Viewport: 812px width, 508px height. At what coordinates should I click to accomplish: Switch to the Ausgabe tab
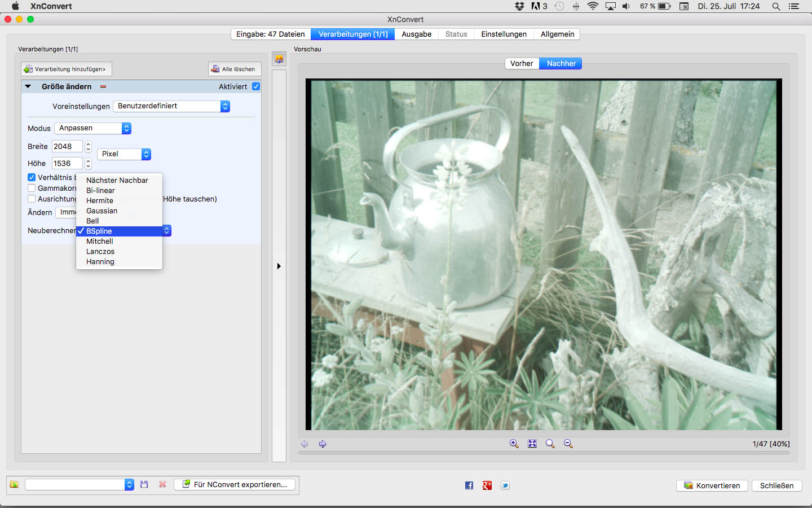[416, 34]
